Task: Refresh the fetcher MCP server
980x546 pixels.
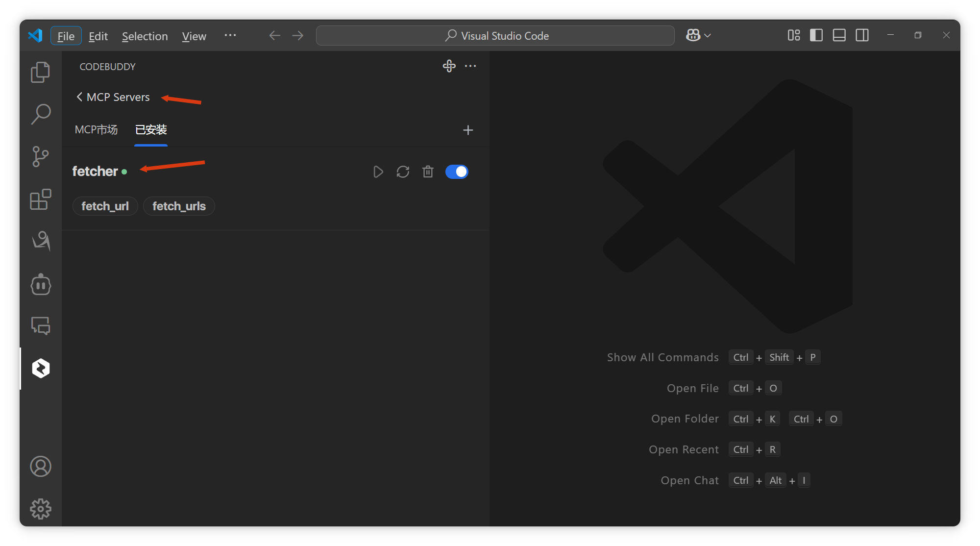Action: coord(403,172)
